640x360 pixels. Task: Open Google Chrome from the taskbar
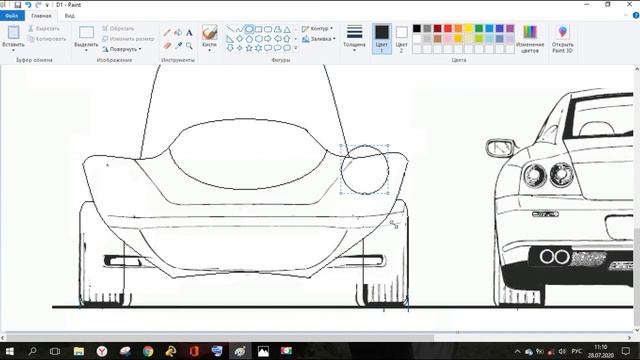click(x=148, y=351)
